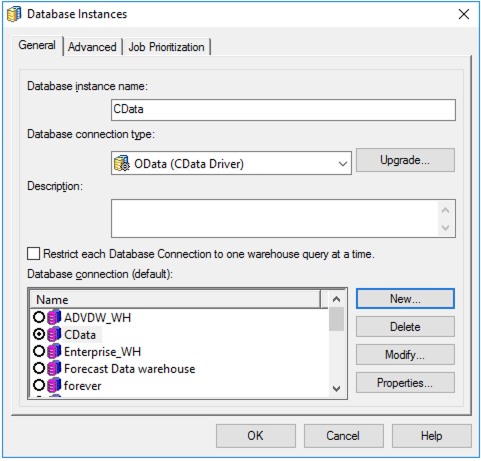Click the Database instance name field
This screenshot has width=481, height=461.
pyautogui.click(x=283, y=110)
